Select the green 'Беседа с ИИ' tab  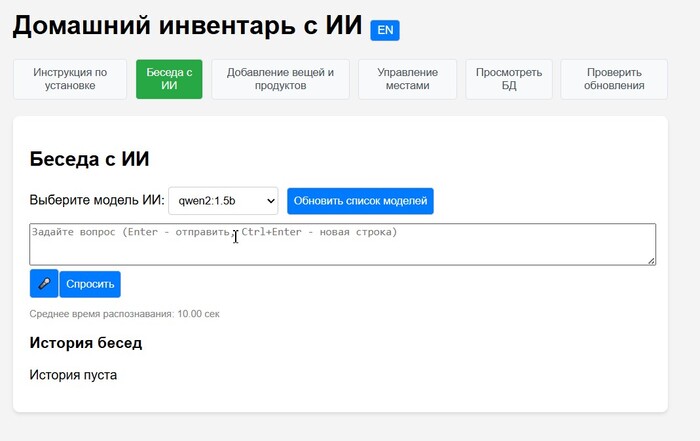pos(169,79)
